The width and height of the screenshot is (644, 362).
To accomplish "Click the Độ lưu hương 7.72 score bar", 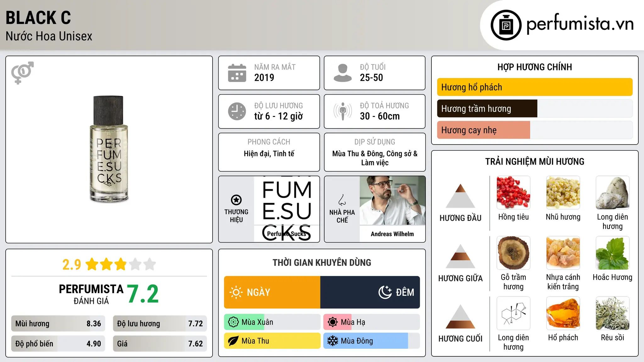I will (160, 324).
